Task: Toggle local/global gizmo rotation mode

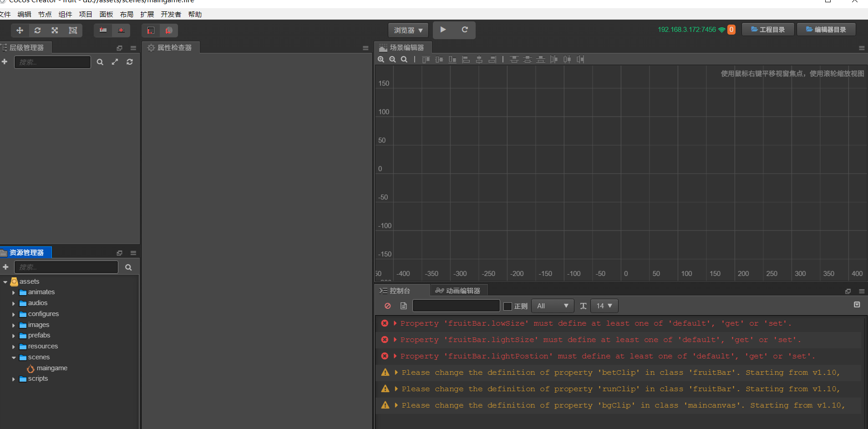Action: 121,31
